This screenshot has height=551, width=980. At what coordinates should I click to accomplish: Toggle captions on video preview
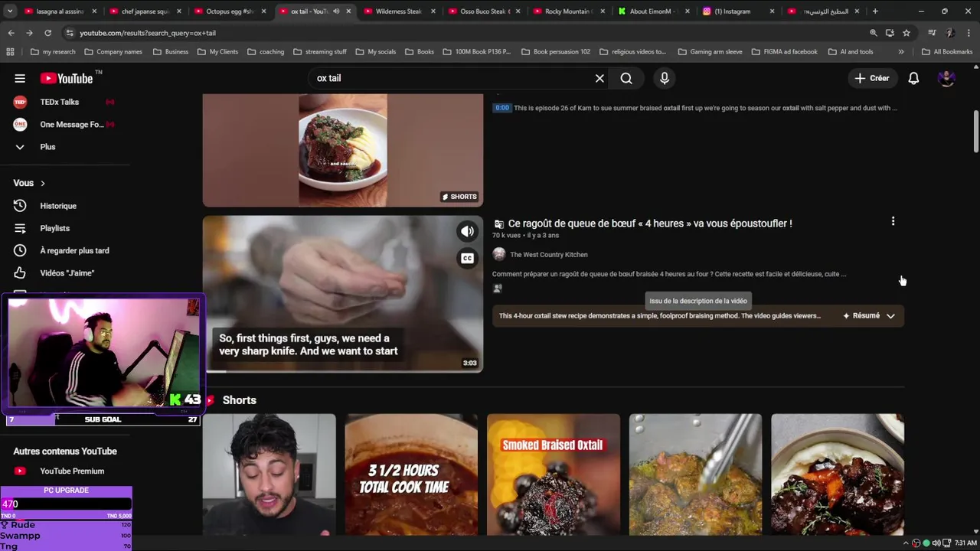click(x=467, y=259)
